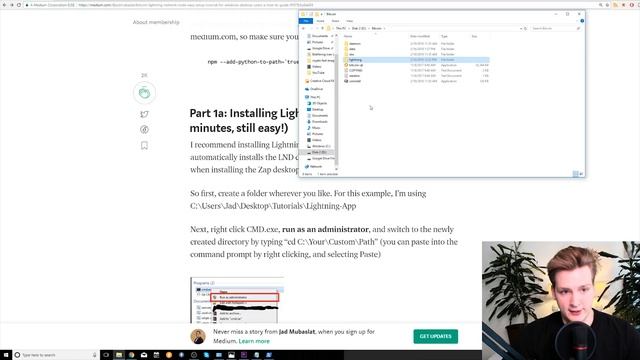Open Task View from taskbar
This screenshot has width=640, height=360.
106,355
